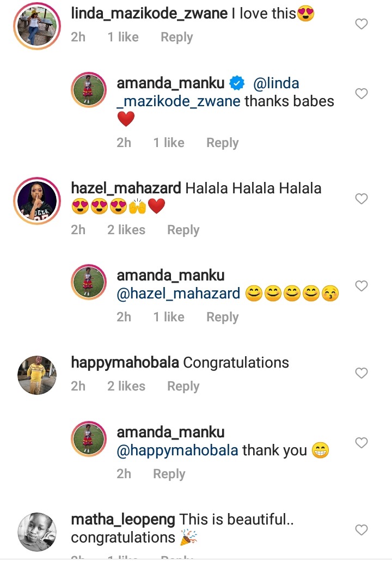Viewport: 392px width, 561px height.
Task: Reply to happymahobala's Congratulations comment
Action: (x=183, y=386)
